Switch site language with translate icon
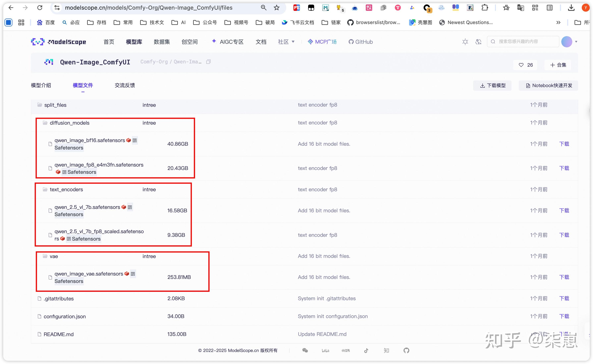The image size is (593, 364). pos(478,42)
